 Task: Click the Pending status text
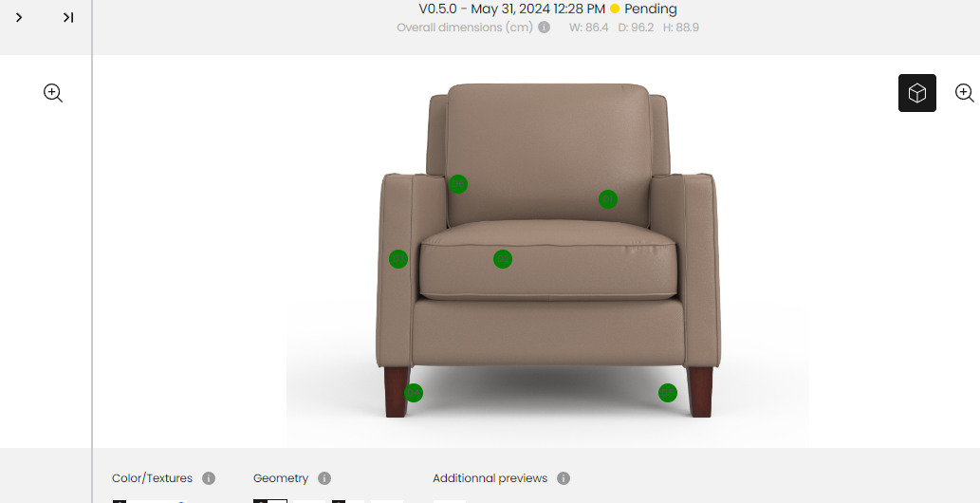coord(651,9)
